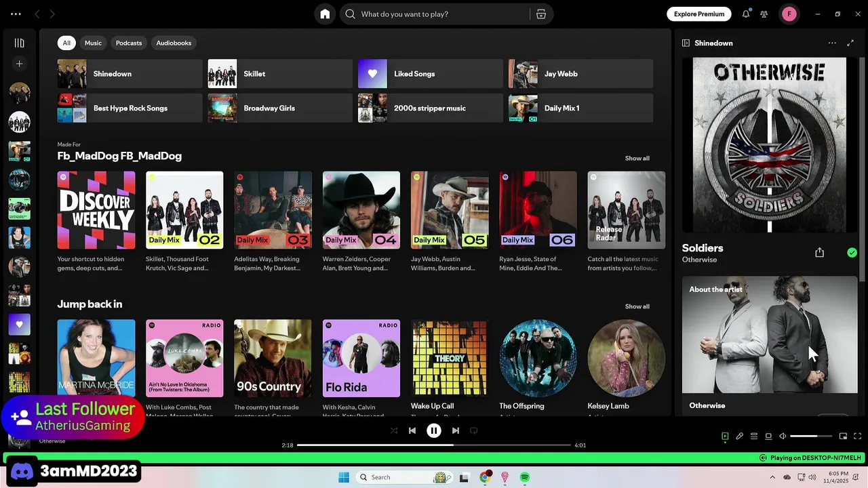Toggle Soldiers saved checkmark

[x=852, y=253]
